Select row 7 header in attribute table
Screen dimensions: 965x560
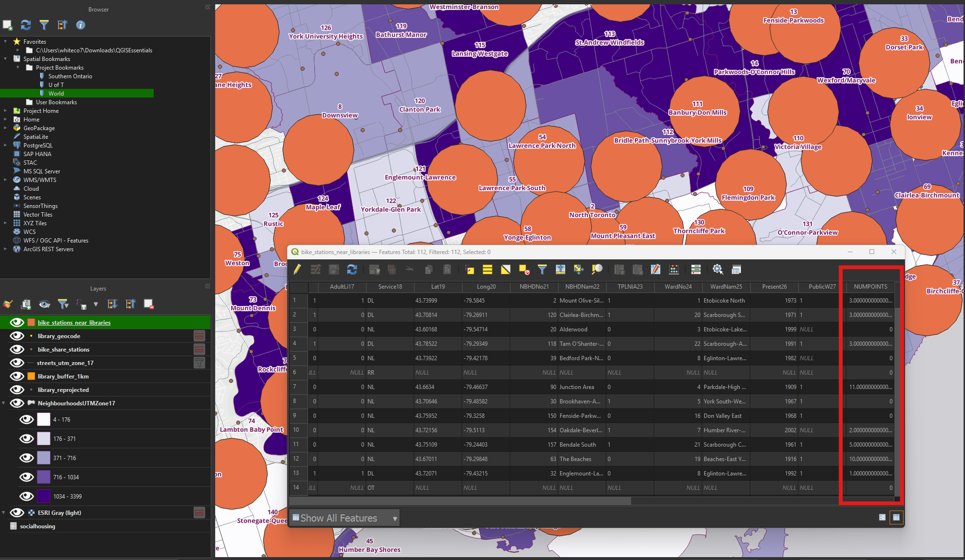[298, 387]
